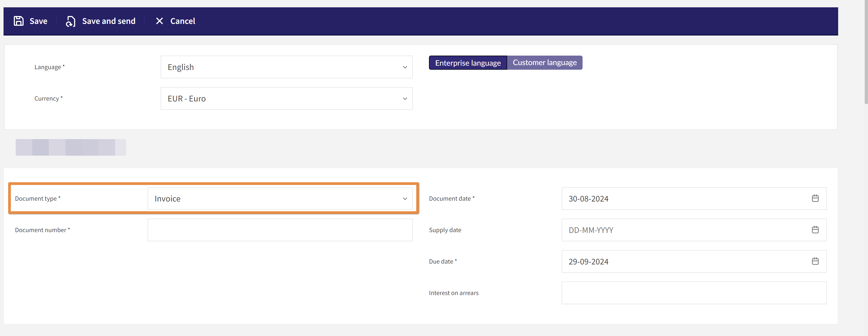Click Save and send text

(x=109, y=21)
